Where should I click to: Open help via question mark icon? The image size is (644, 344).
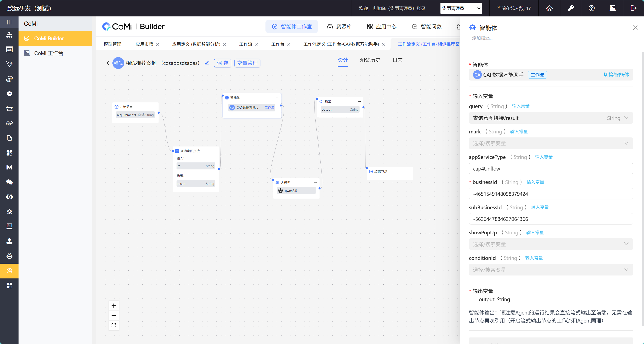tap(592, 8)
